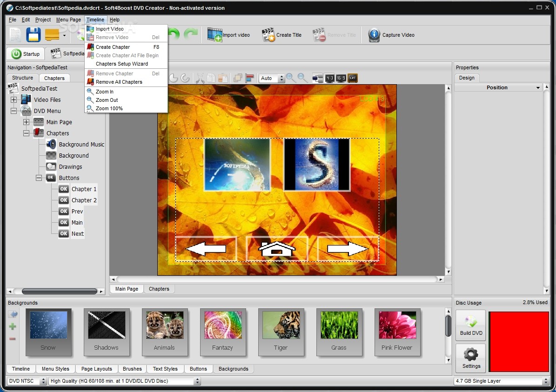The height and width of the screenshot is (392, 556).
Task: Open the Auto zoom combo box
Action: 272,78
